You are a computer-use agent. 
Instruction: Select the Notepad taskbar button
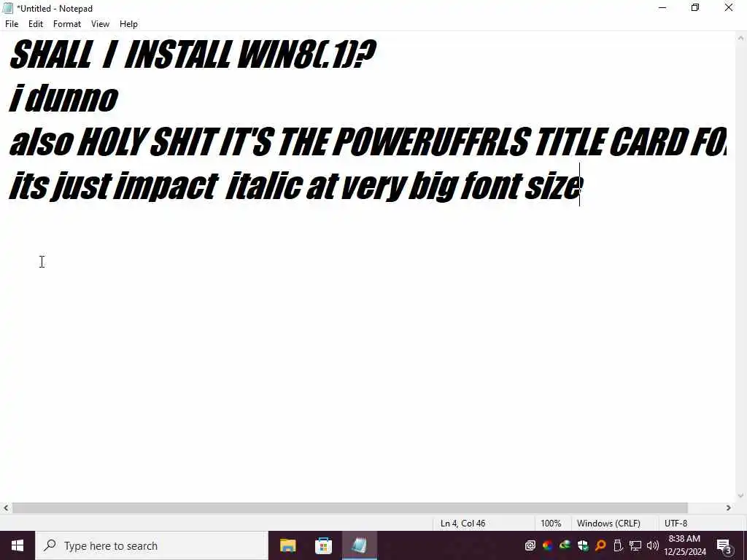coord(359,545)
